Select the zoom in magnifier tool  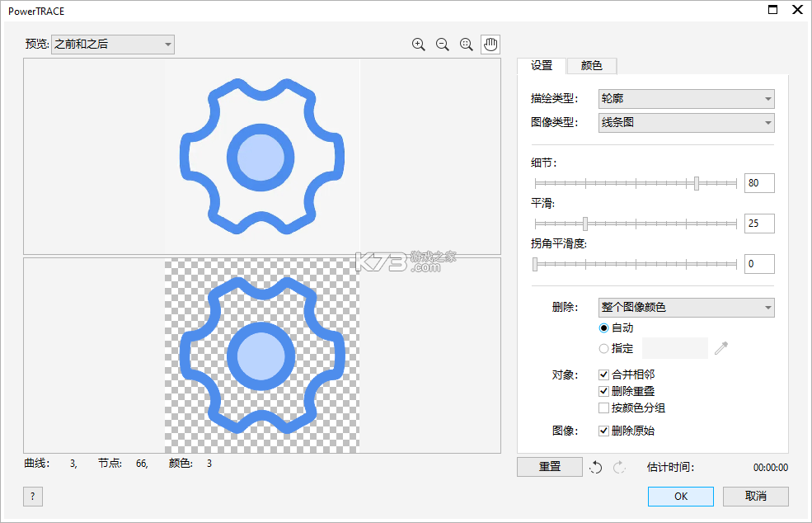(x=419, y=45)
